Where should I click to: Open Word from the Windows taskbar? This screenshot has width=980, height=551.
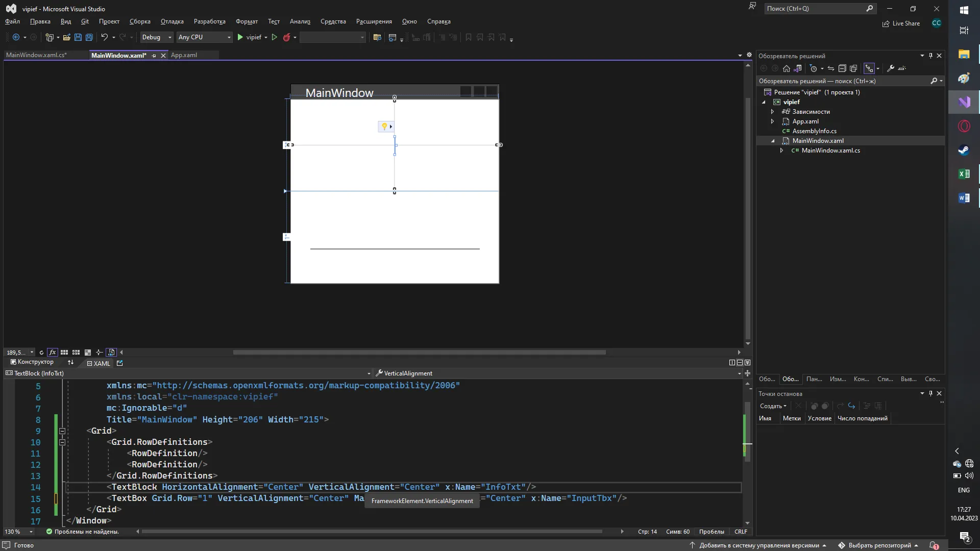[964, 198]
